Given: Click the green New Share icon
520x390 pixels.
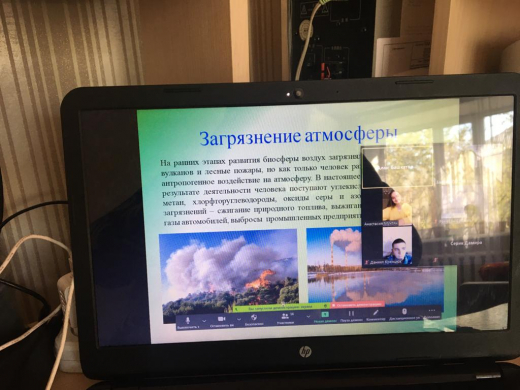Looking at the screenshot, I should click(x=325, y=314).
